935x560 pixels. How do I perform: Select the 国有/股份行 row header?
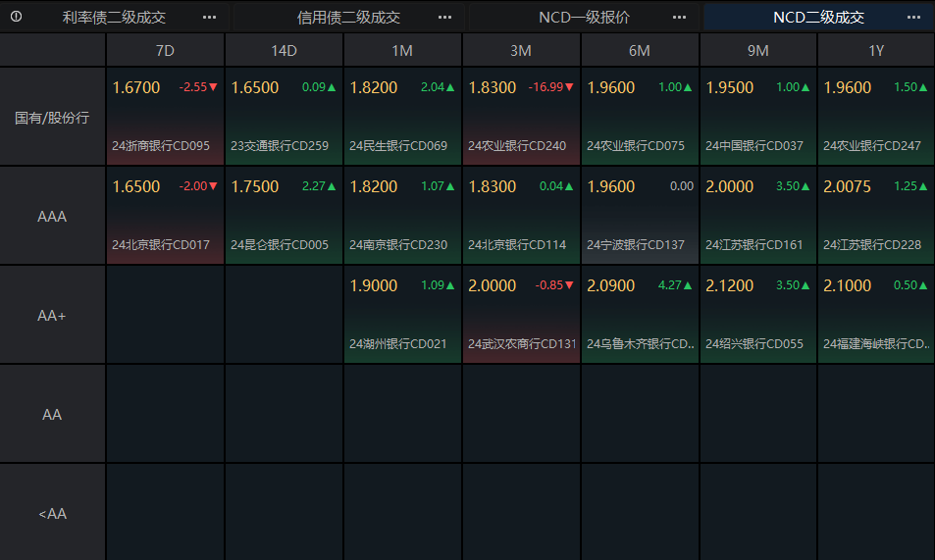(x=52, y=118)
